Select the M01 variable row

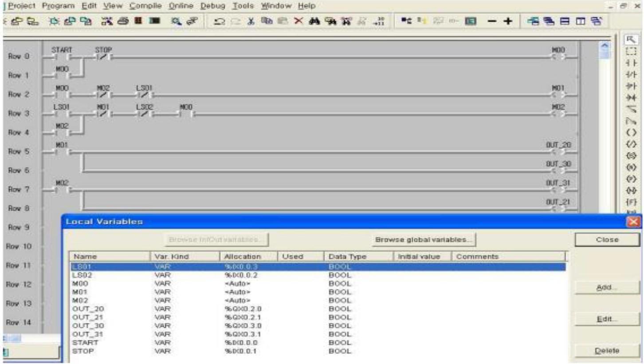click(x=318, y=292)
